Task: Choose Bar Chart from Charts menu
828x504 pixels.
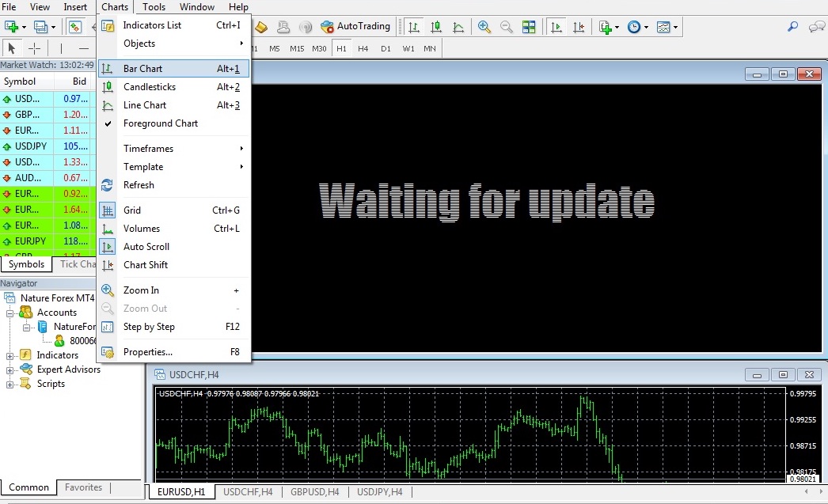Action: pos(173,69)
